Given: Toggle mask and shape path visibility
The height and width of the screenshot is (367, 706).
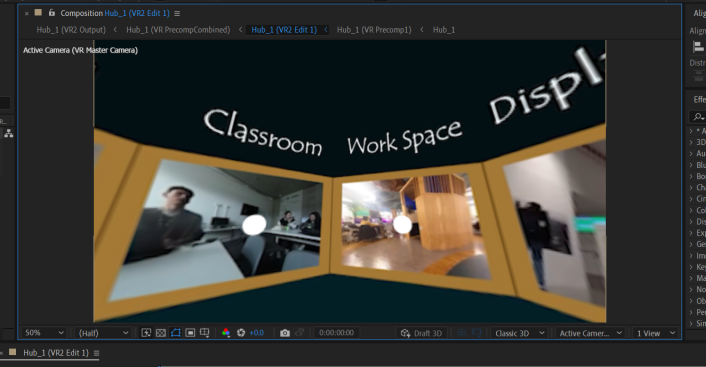Looking at the screenshot, I should point(176,333).
